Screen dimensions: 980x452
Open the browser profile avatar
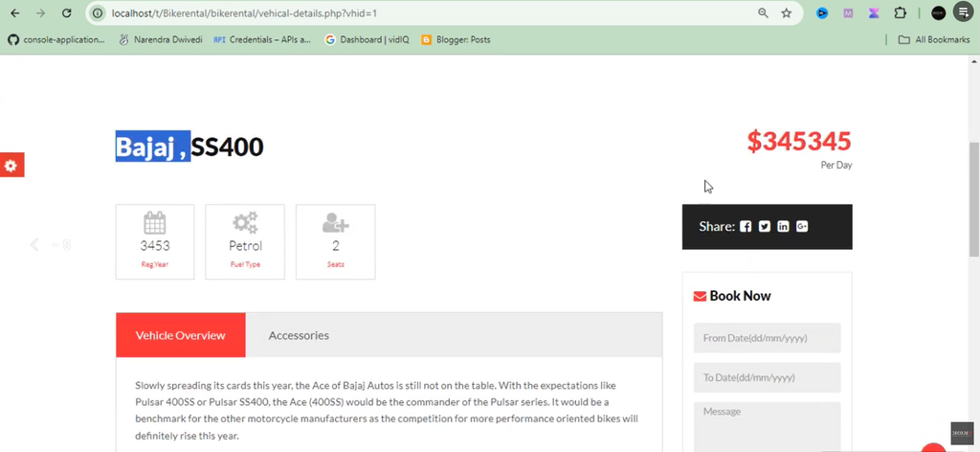tap(938, 13)
